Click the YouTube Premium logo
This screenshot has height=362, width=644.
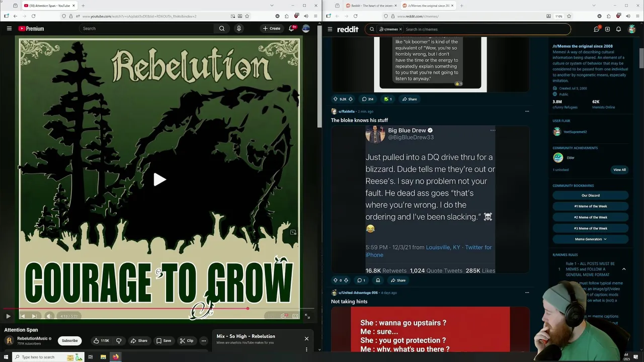[31, 29]
